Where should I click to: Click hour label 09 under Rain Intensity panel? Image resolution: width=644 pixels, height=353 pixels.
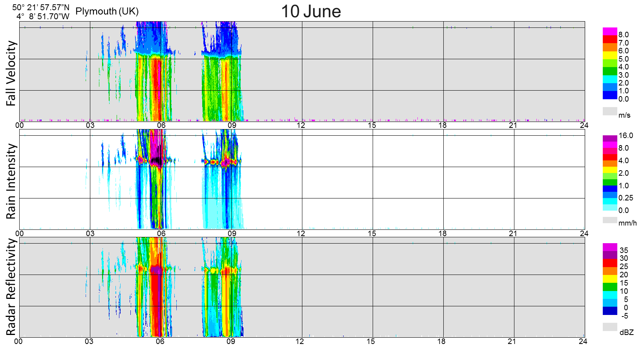pos(232,233)
